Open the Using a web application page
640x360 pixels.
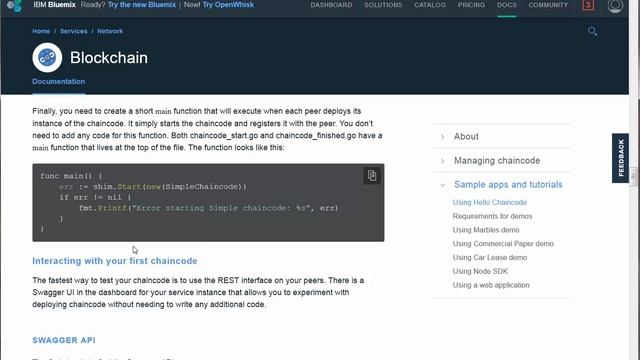tap(491, 285)
